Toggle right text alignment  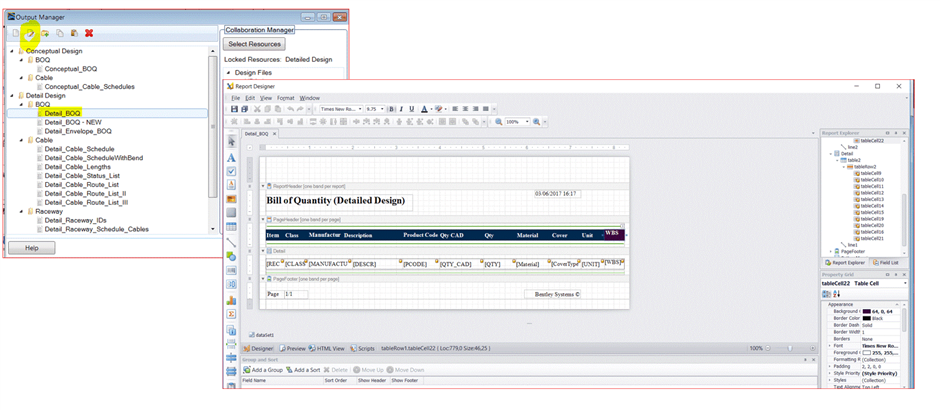coord(475,109)
